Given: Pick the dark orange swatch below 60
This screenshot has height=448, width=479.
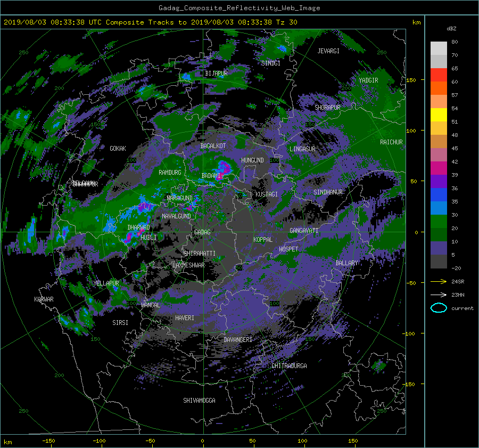Looking at the screenshot, I should pyautogui.click(x=439, y=88).
